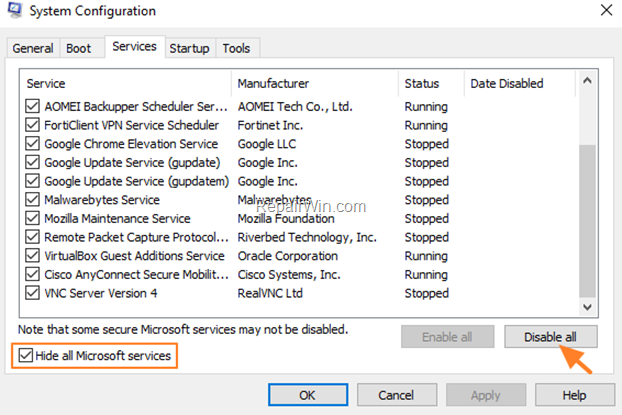Uncheck Mozilla Maintenance Service checkbox
Viewport: 622px width, 415px height.
32,218
